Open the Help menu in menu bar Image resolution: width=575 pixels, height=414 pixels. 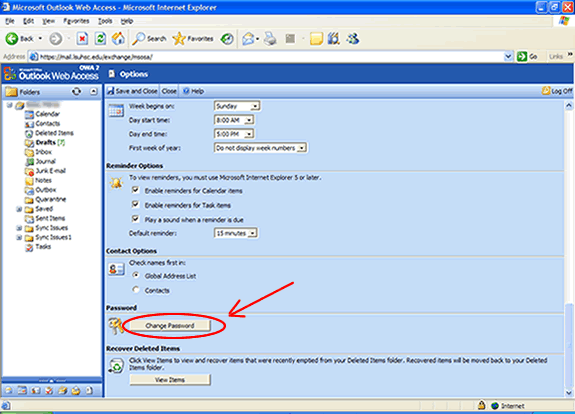(x=127, y=21)
